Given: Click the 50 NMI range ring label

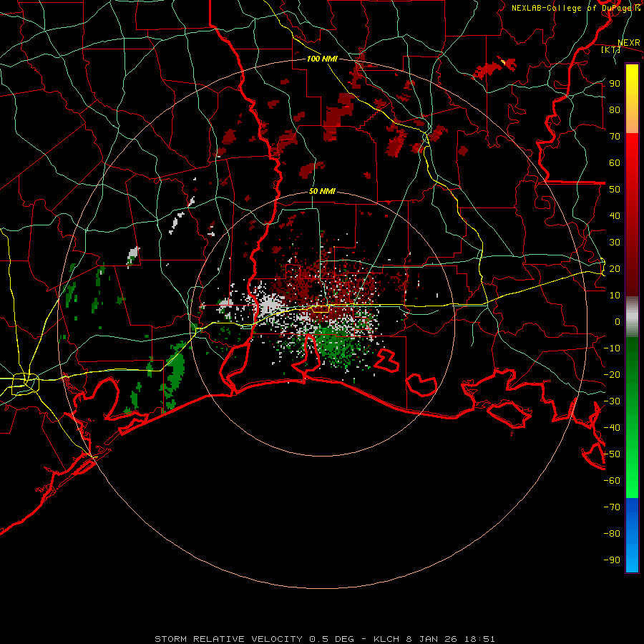Looking at the screenshot, I should tap(322, 191).
